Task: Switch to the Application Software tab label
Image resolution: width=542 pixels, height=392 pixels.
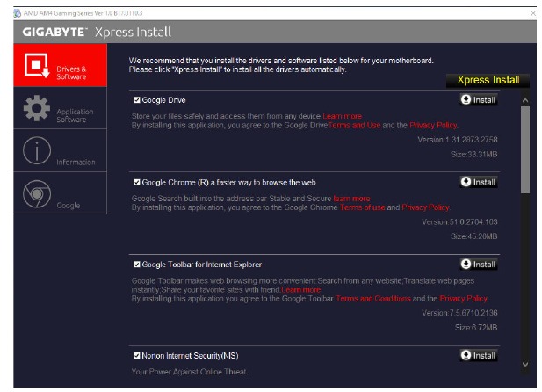Action: tap(75, 115)
